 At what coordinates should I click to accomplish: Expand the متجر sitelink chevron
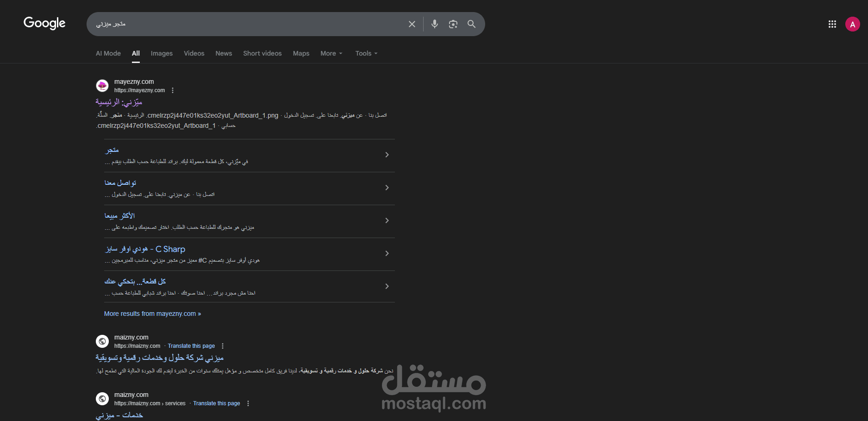tap(387, 155)
